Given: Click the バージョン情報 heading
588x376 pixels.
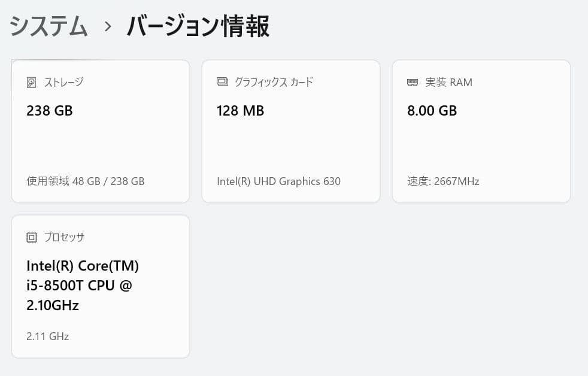Looking at the screenshot, I should point(198,26).
